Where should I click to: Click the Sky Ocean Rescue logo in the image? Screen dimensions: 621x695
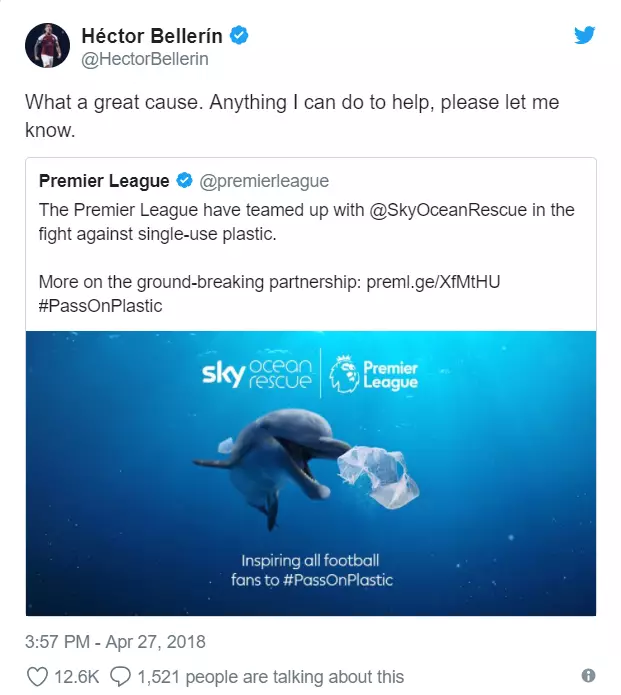pyautogui.click(x=257, y=374)
